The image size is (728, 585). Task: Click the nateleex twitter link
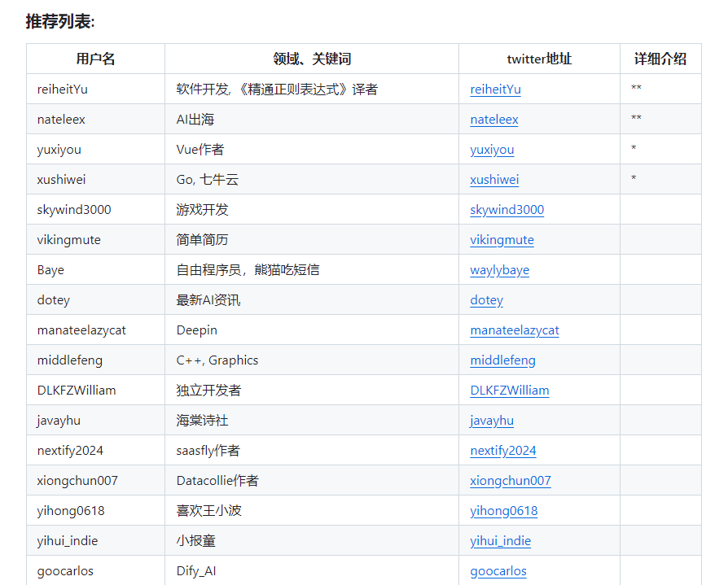coord(494,120)
